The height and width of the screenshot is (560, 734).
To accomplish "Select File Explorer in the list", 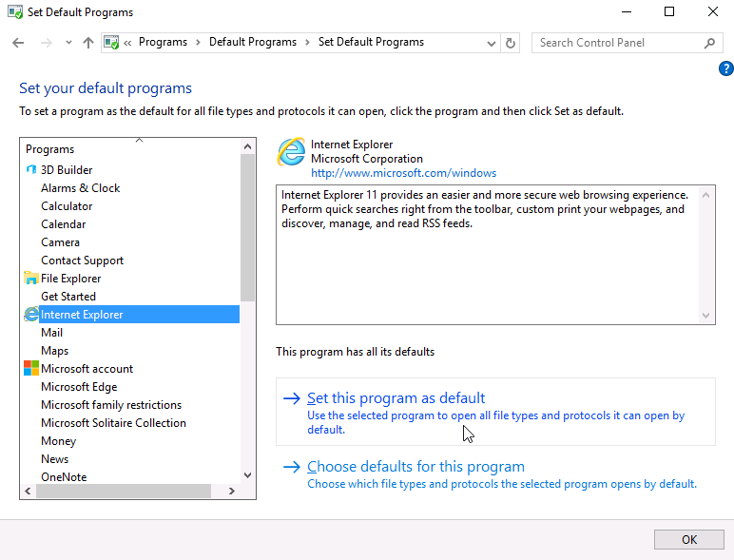I will [x=70, y=279].
